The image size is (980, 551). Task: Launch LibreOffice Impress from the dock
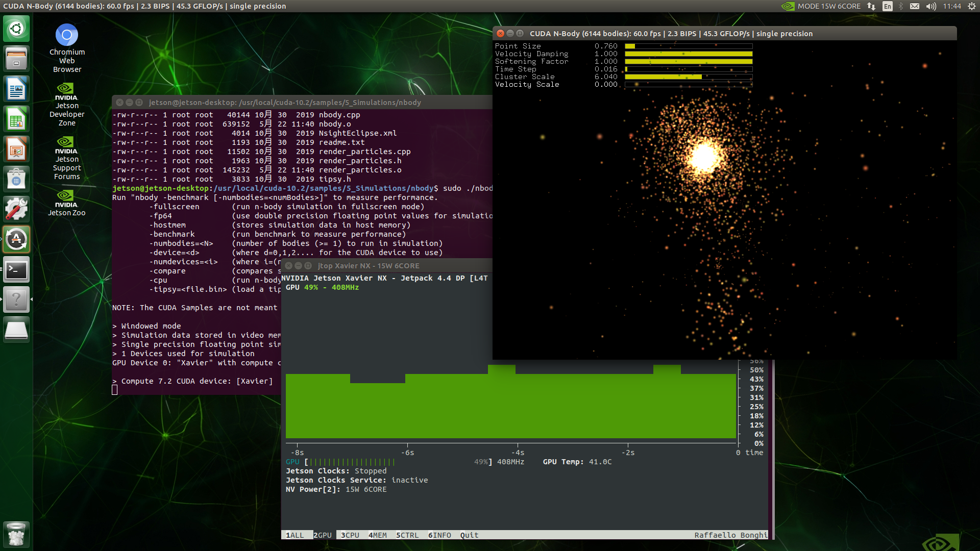pyautogui.click(x=16, y=148)
